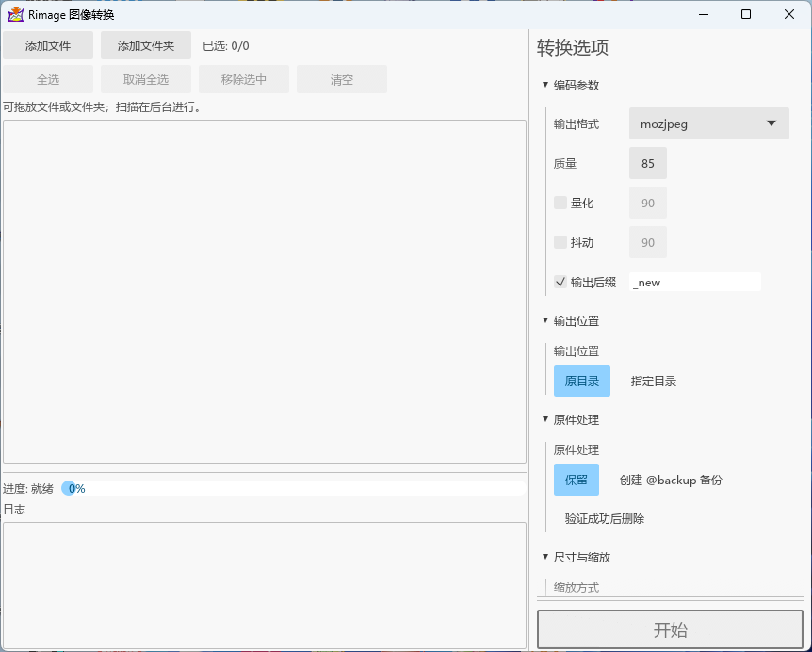Image resolution: width=812 pixels, height=652 pixels.
Task: Click the 缩放方式 label
Action: point(577,587)
